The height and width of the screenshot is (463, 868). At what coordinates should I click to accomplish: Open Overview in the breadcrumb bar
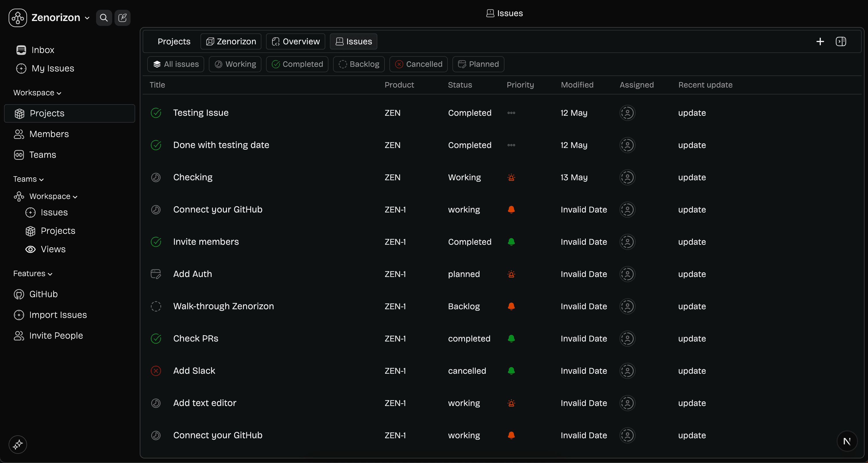[295, 41]
